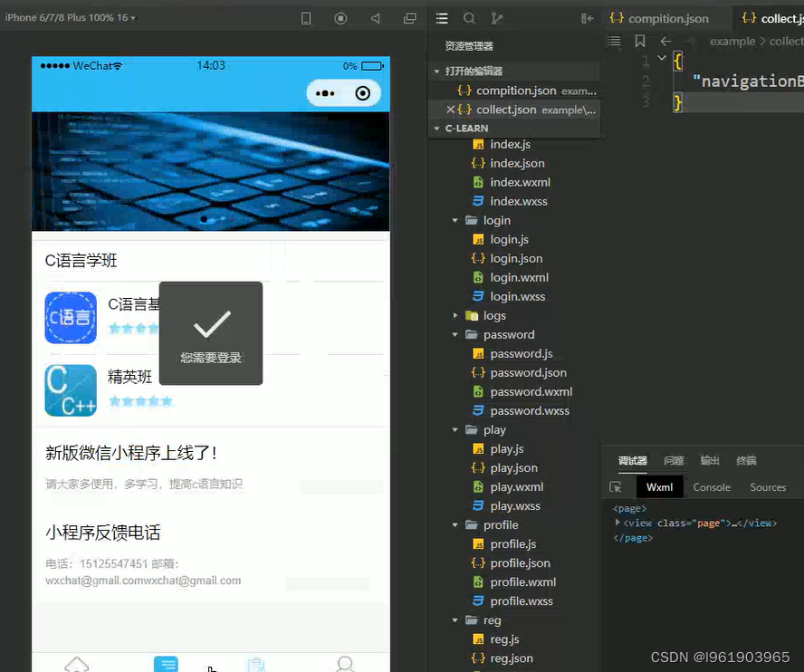
Task: Click the detach simulator window icon
Action: coord(409,18)
